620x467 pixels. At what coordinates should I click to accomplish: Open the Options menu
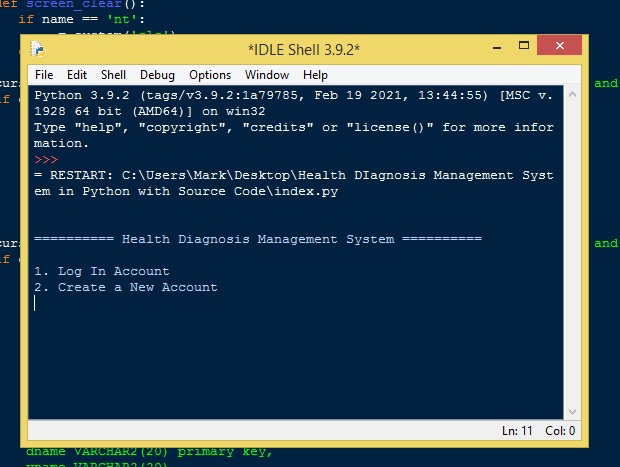210,75
